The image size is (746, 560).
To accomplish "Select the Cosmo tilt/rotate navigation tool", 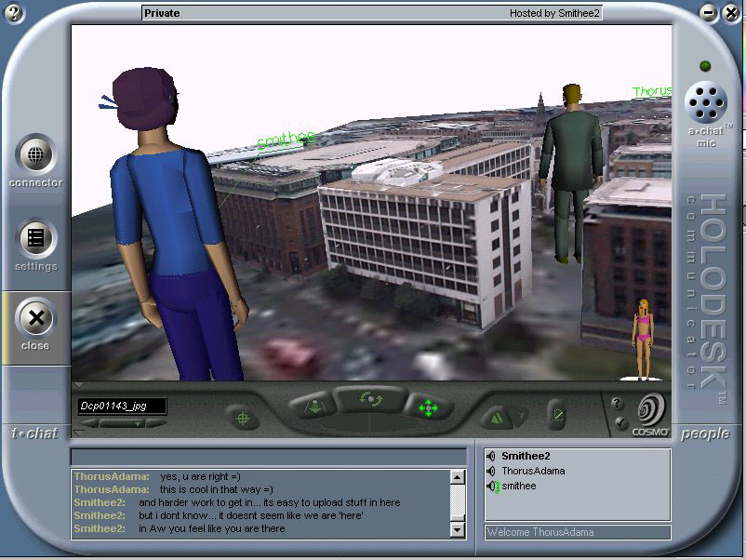I will (x=370, y=399).
